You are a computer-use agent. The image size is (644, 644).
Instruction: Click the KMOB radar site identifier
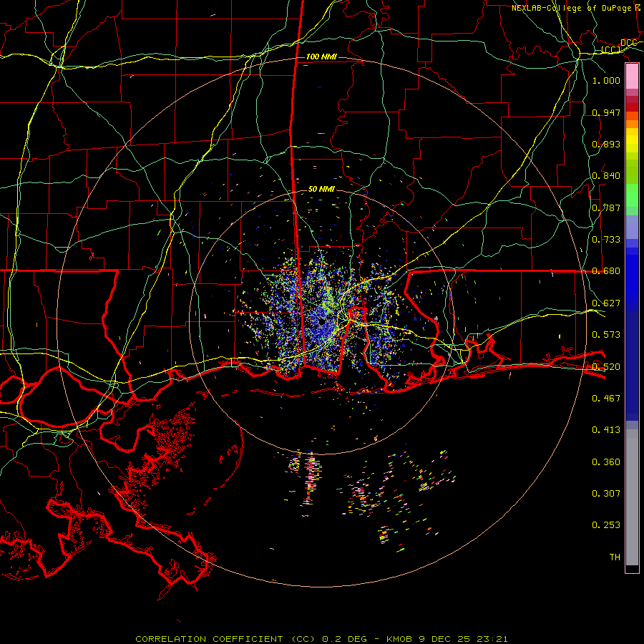399,639
